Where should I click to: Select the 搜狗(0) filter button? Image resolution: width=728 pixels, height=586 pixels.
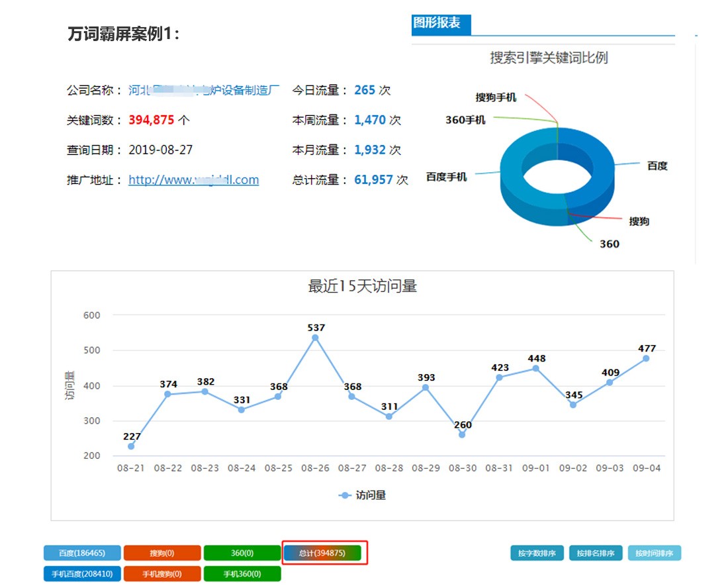(161, 553)
